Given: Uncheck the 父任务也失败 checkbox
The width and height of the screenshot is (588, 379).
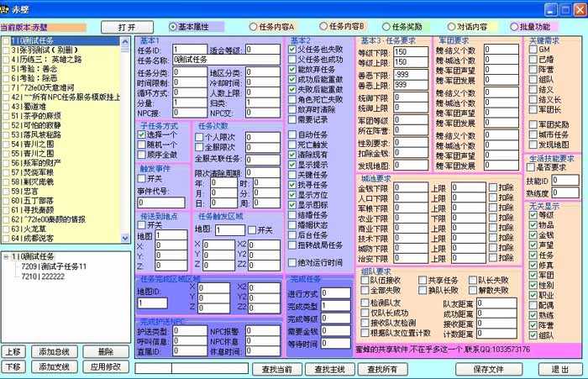Looking at the screenshot, I should [x=291, y=49].
